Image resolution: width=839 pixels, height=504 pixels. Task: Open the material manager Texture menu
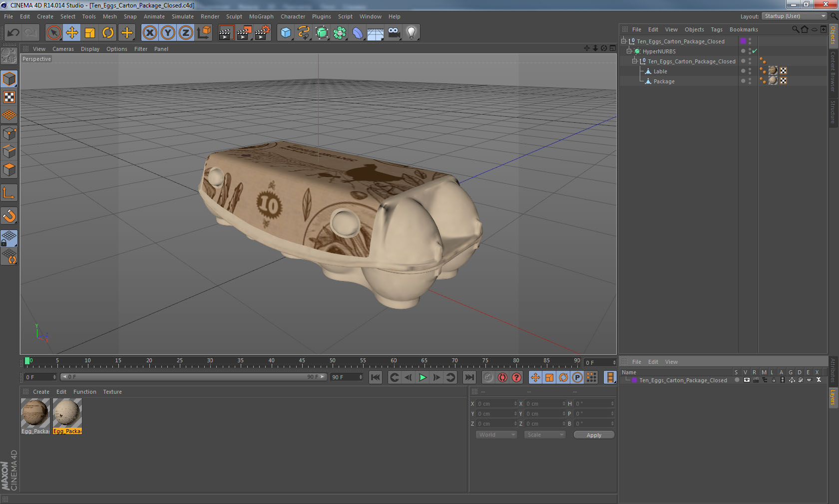[112, 392]
